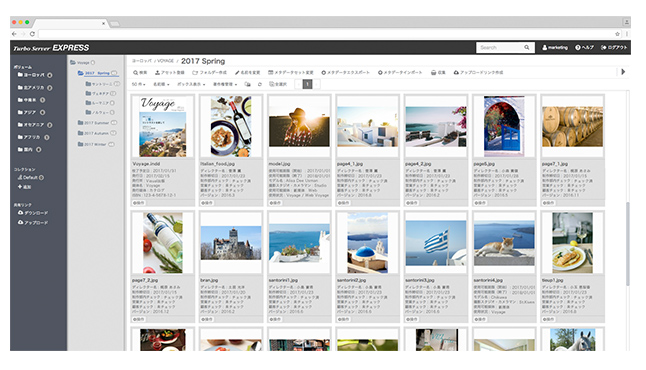Open ルーマニア subfolder in tree
This screenshot has height=370, width=646.
click(100, 103)
